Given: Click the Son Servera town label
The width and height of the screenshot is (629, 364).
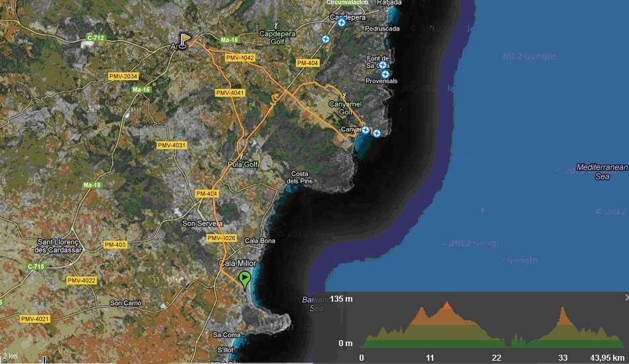Looking at the screenshot, I should (202, 223).
